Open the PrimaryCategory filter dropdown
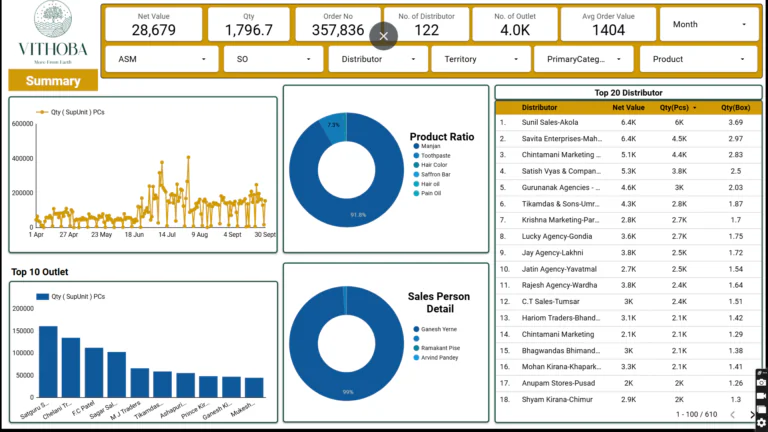This screenshot has width=768, height=432. coord(583,59)
